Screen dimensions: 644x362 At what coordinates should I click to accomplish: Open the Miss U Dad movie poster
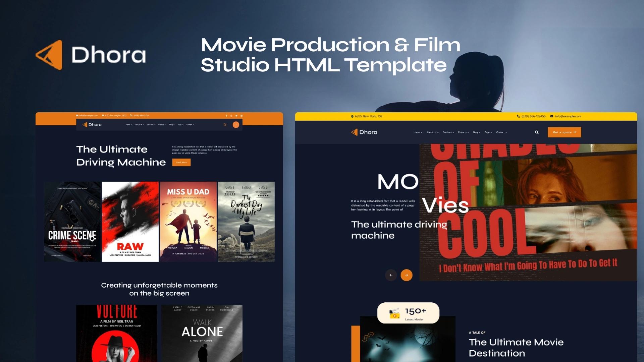point(188,222)
